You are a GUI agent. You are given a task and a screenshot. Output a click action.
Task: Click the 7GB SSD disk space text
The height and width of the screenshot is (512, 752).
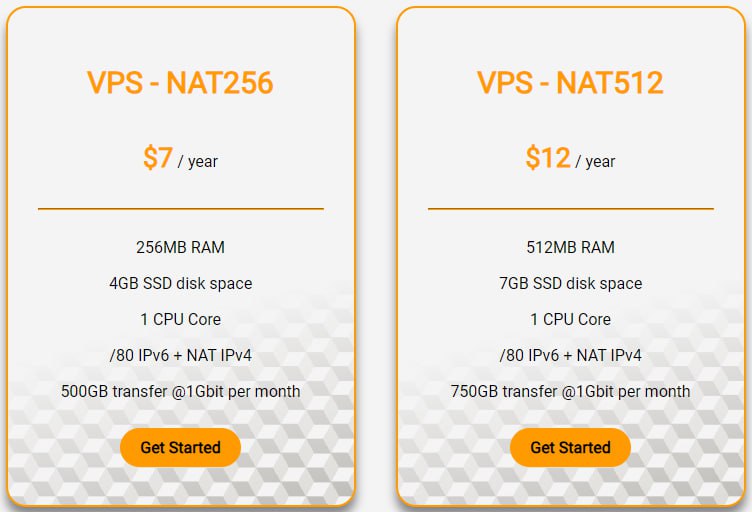pyautogui.click(x=570, y=283)
